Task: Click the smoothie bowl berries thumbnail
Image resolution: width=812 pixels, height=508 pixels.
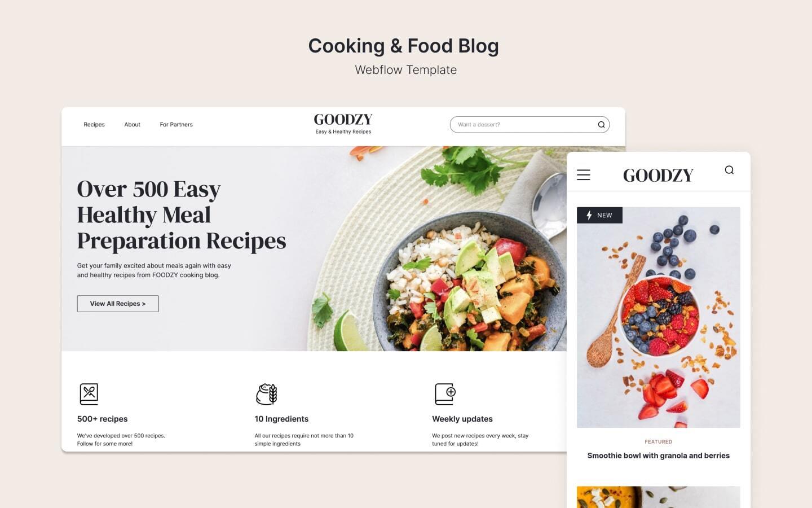Action: point(658,317)
